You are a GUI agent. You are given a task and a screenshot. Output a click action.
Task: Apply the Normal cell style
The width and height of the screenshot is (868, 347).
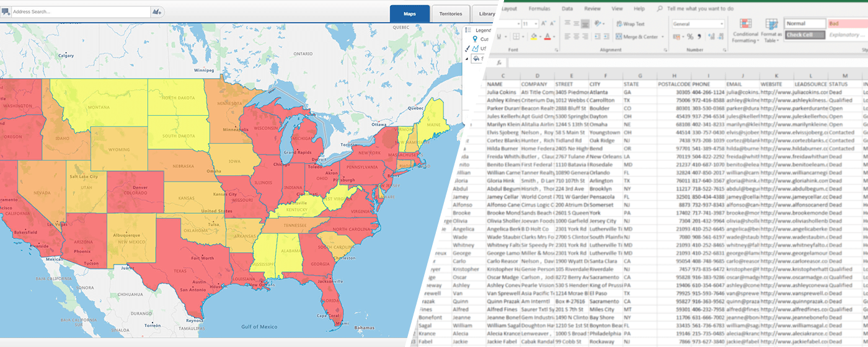tap(805, 24)
